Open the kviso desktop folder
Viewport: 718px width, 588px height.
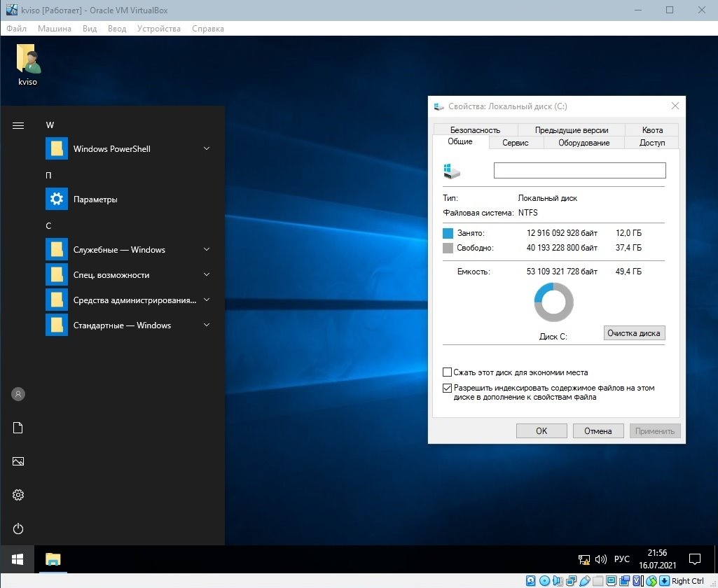[28, 62]
